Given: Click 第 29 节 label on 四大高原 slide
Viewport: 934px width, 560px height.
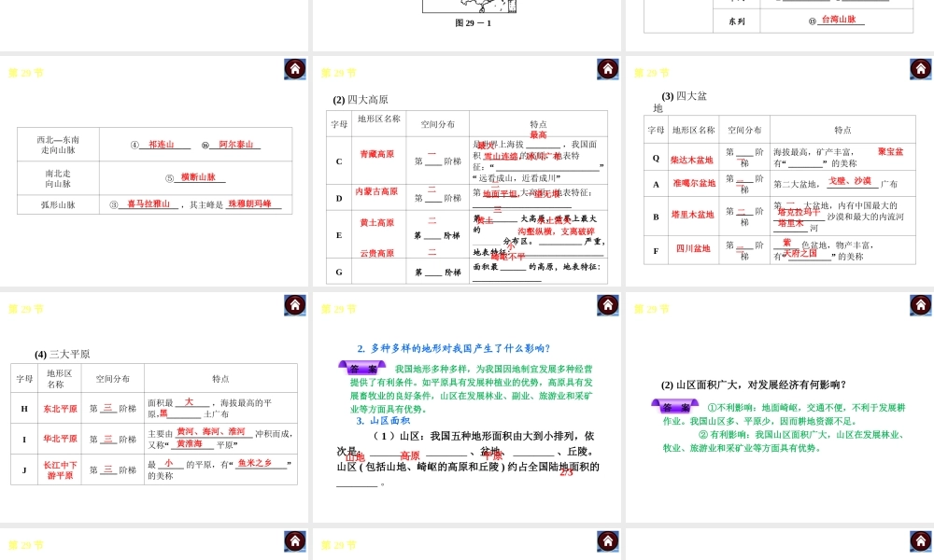Looking at the screenshot, I should [338, 73].
